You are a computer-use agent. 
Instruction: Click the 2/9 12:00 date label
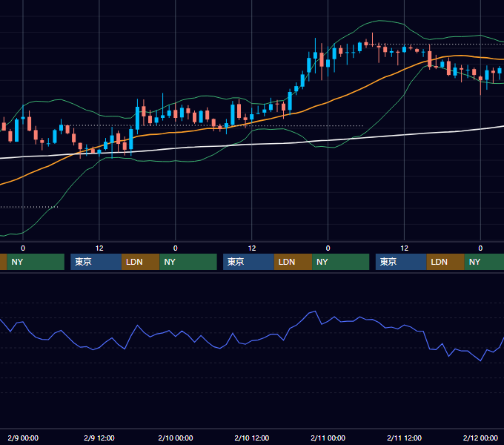(99, 438)
